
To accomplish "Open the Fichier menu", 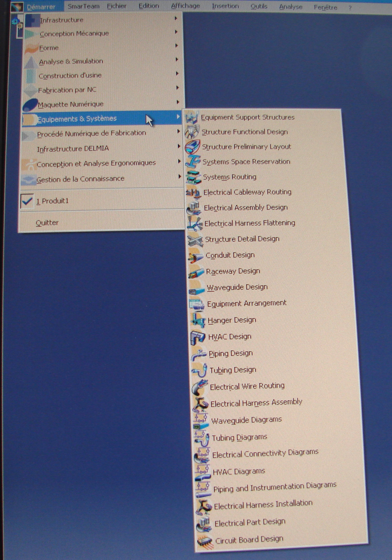I will click(x=116, y=6).
